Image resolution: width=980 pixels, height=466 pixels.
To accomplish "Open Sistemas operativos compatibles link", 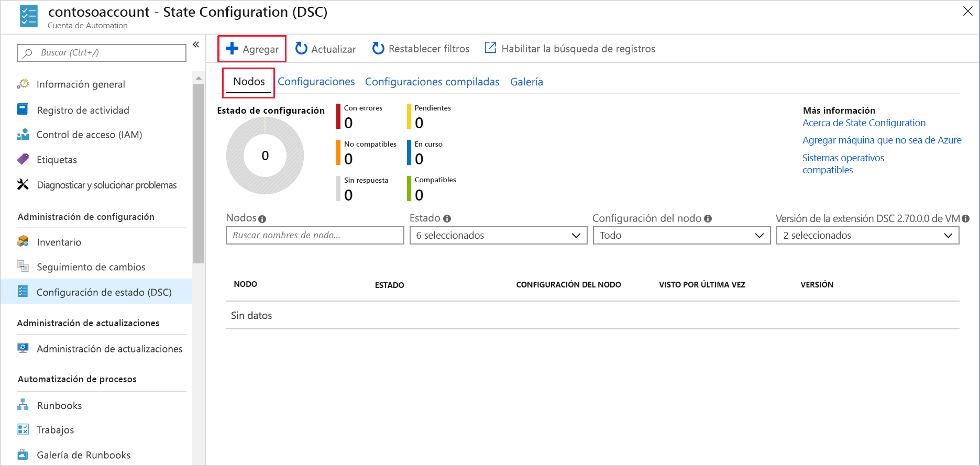I will [843, 164].
